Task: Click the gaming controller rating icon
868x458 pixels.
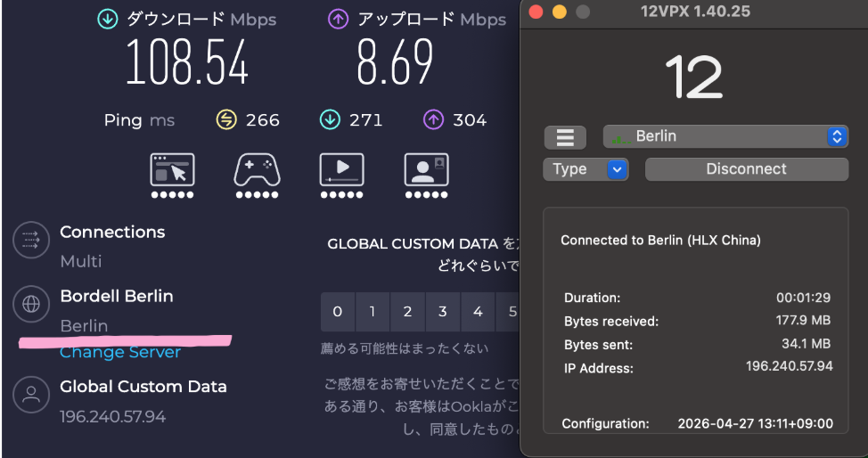Action: [257, 170]
